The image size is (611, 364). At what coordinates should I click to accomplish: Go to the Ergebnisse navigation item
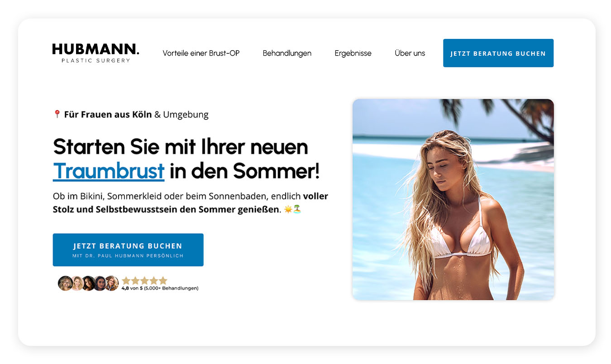(x=353, y=53)
